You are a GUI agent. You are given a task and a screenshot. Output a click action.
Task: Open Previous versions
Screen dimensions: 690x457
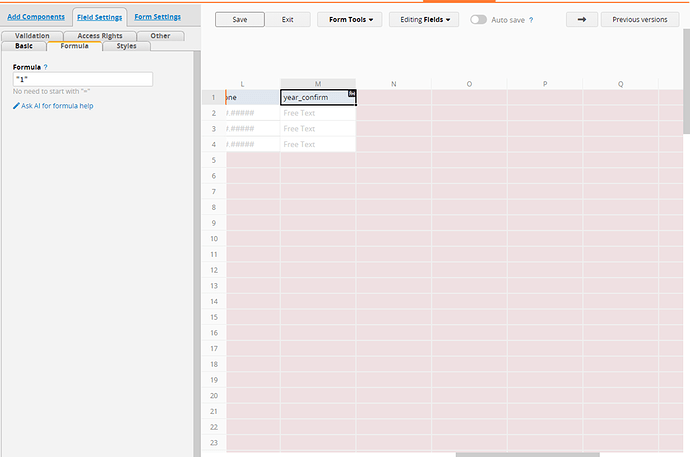click(x=640, y=19)
